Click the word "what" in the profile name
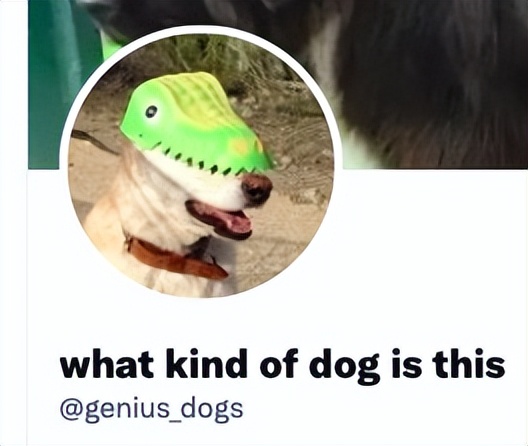The height and width of the screenshot is (446, 528). [107, 365]
